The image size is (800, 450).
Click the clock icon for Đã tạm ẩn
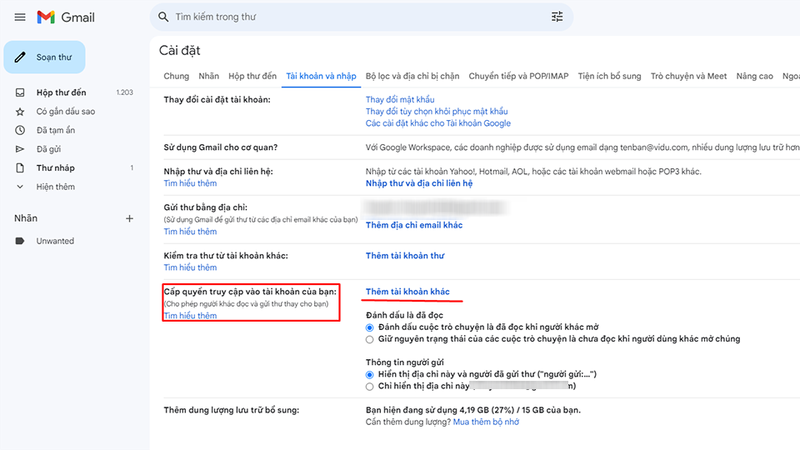pyautogui.click(x=20, y=130)
